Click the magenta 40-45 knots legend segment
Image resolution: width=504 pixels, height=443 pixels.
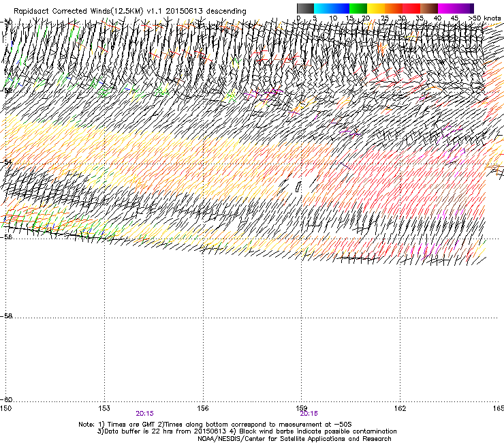447,8
